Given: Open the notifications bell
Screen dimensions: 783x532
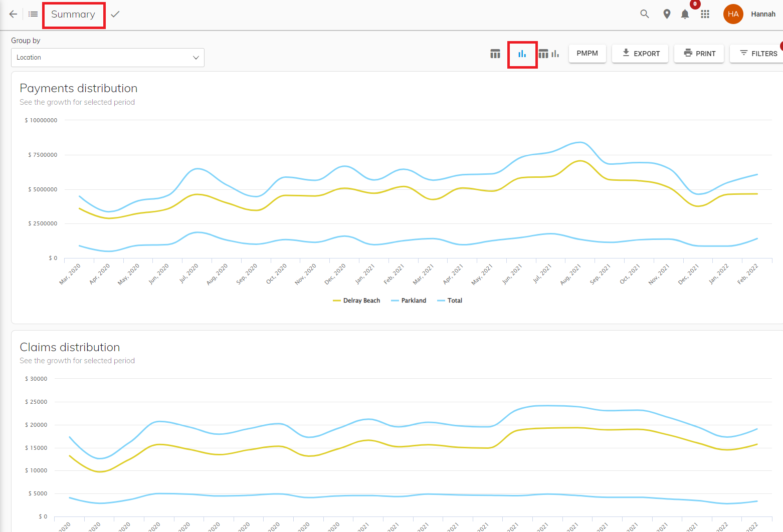Looking at the screenshot, I should 685,14.
